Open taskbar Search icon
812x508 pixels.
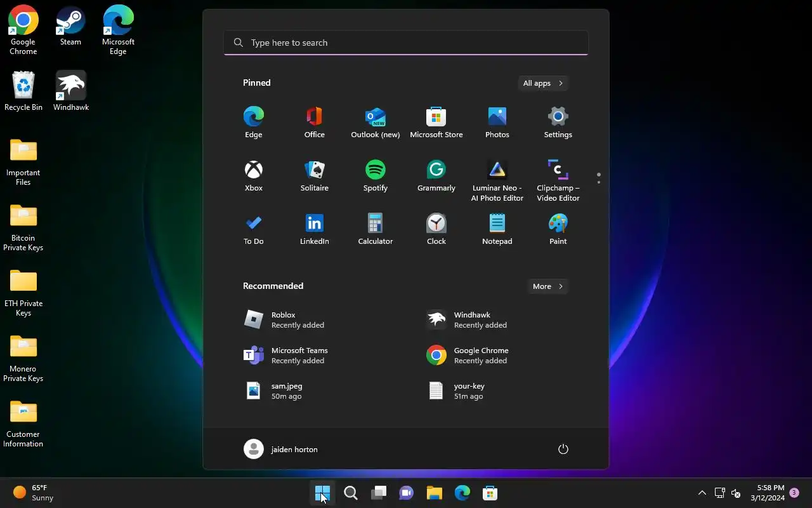(x=350, y=493)
